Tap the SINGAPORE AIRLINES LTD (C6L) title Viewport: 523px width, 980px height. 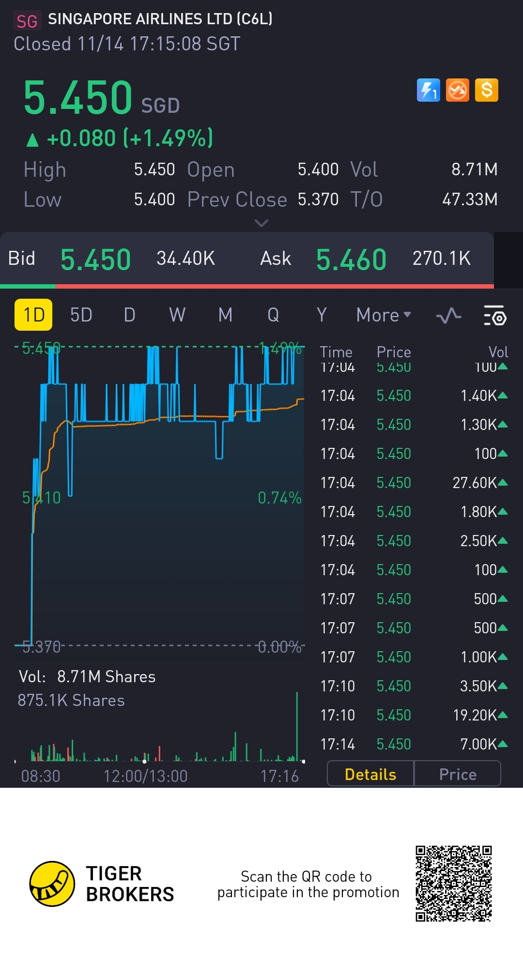coord(160,19)
